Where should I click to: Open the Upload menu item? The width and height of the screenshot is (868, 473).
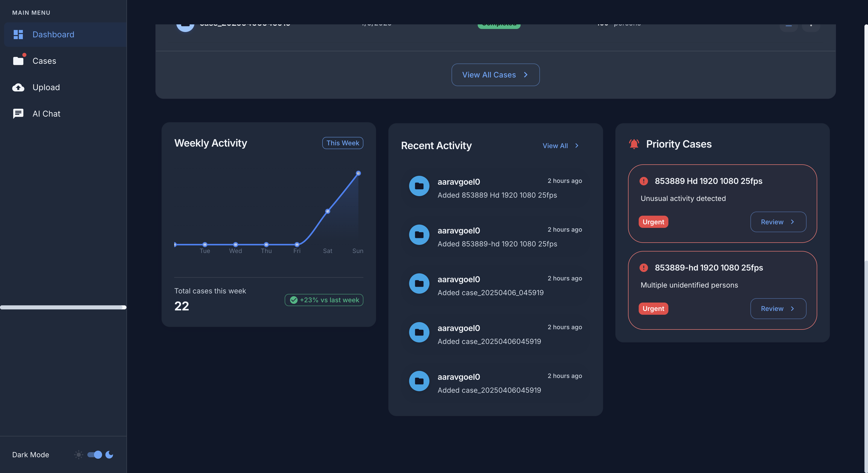tap(46, 87)
